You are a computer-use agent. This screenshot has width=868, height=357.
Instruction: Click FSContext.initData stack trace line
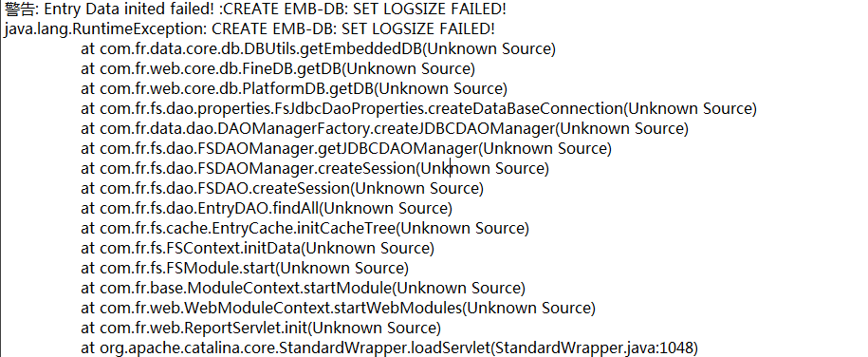click(257, 249)
